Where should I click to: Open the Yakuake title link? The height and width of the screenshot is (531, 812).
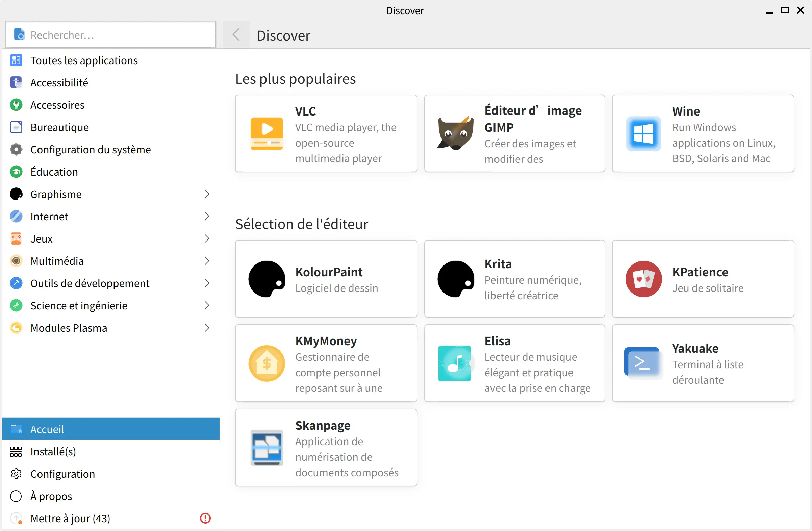click(695, 348)
